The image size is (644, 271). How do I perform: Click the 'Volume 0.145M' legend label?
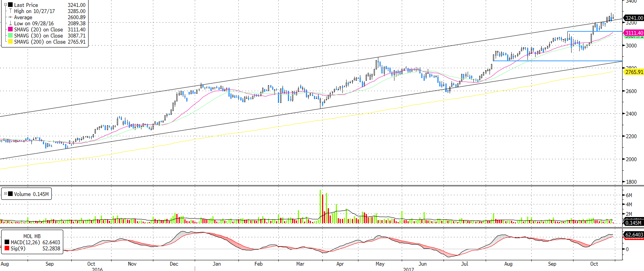pos(31,194)
